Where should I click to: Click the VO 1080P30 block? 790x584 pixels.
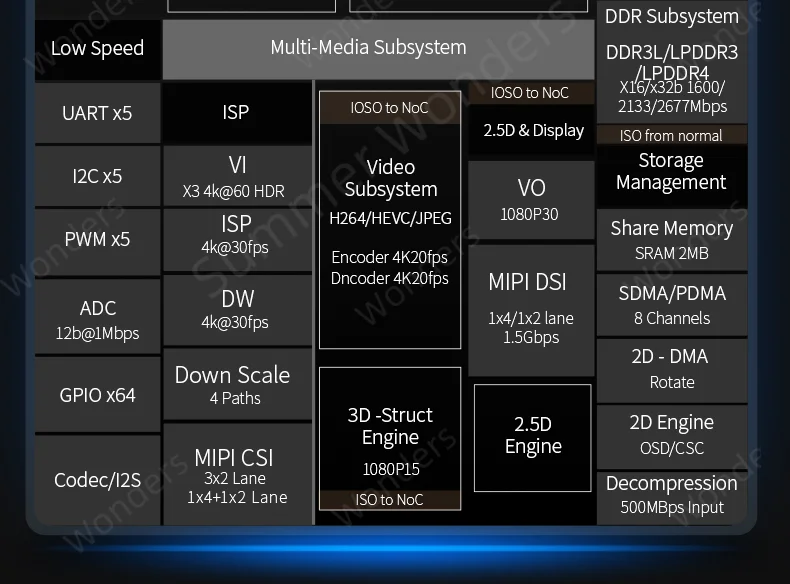click(531, 200)
